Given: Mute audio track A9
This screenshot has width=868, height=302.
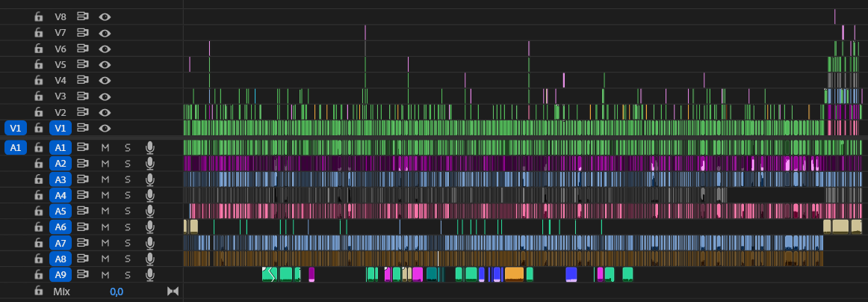Looking at the screenshot, I should tap(105, 275).
